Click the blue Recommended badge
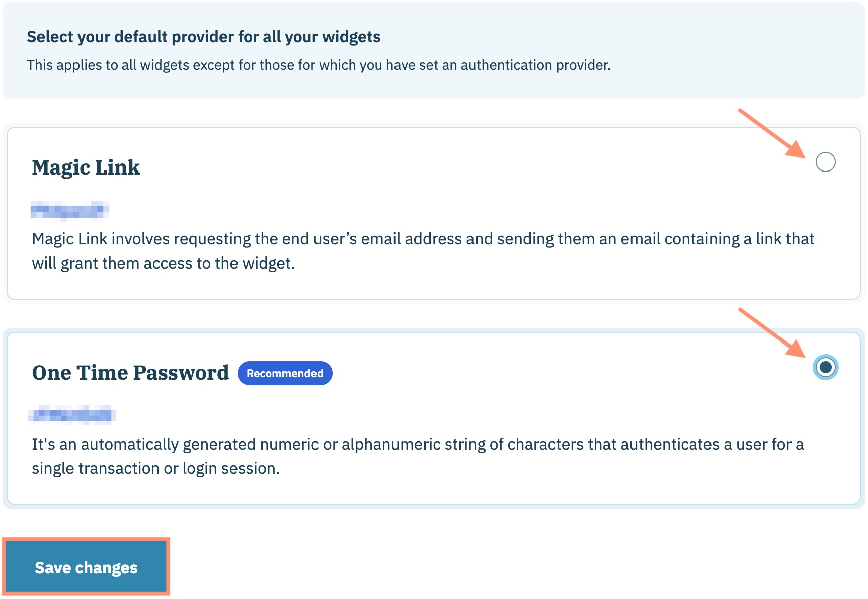 285,373
